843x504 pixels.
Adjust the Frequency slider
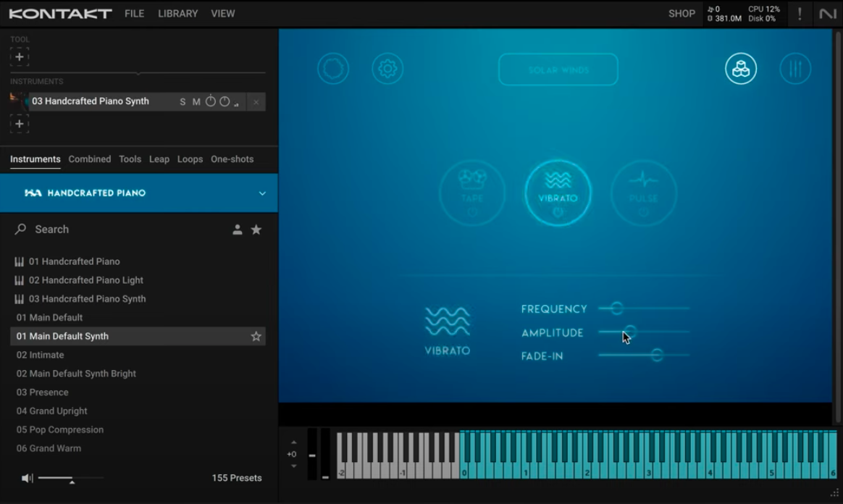(644, 308)
